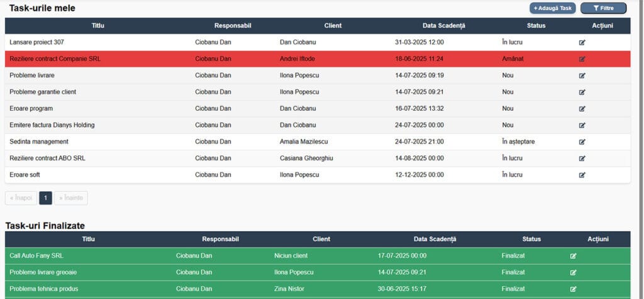Click Finalizat status of Call Auto Fany SRL
Screen dimensions: 644x299
(x=513, y=256)
